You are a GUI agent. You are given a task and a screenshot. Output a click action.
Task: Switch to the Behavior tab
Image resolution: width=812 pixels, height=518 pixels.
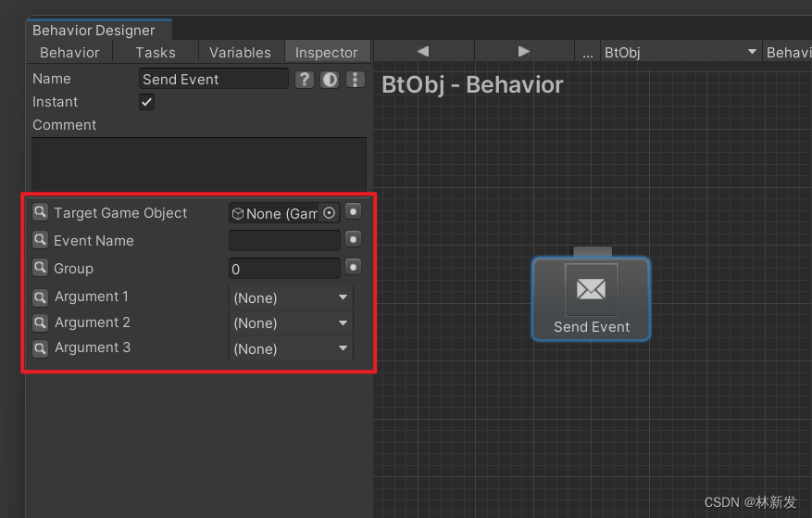pos(69,53)
